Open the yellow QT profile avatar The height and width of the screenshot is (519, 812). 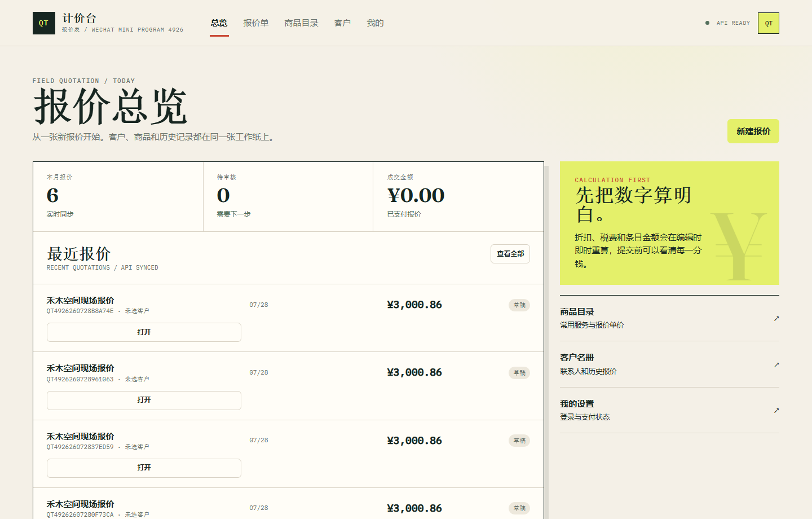click(x=769, y=23)
